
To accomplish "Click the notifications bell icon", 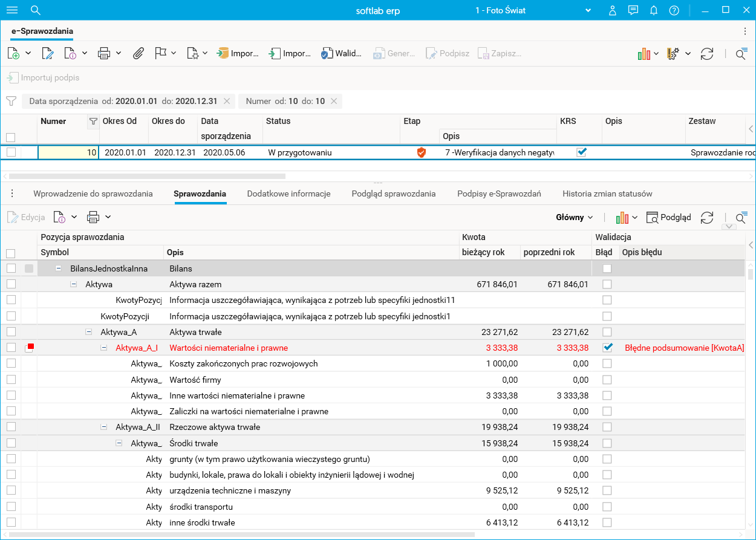I will point(654,10).
